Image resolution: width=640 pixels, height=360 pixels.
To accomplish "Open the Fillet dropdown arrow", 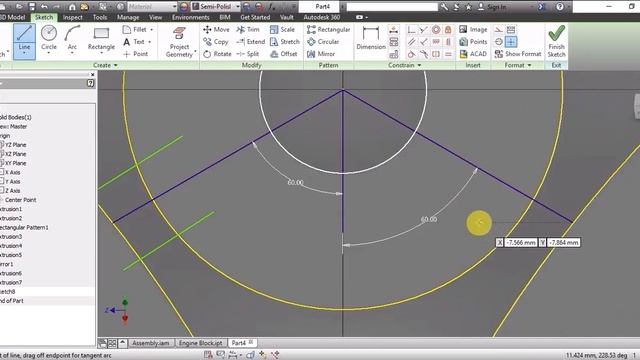I will click(x=151, y=30).
